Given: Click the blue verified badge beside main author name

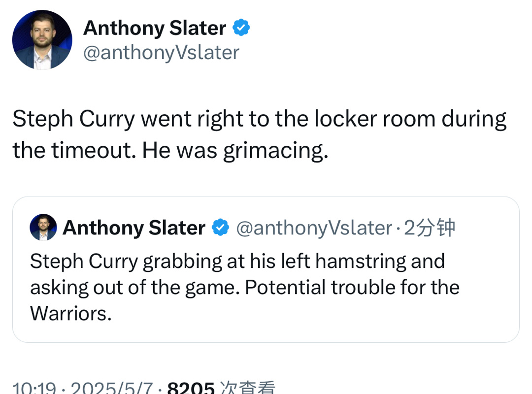Looking at the screenshot, I should pos(241,28).
